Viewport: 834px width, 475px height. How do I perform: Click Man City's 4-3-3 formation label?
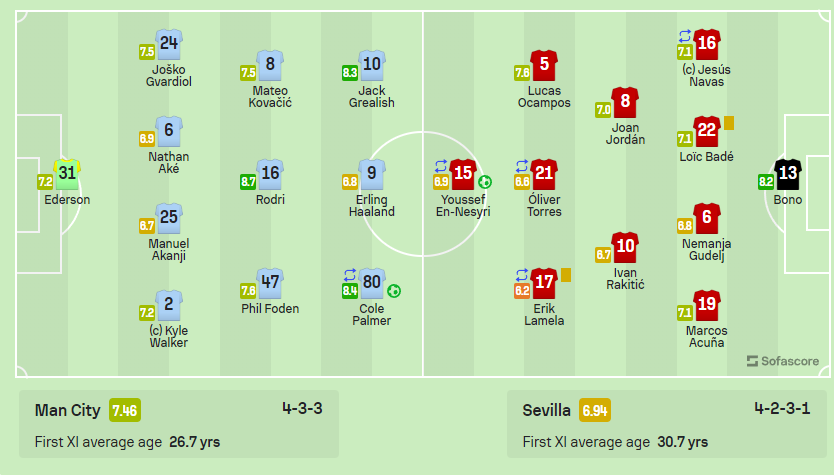pyautogui.click(x=301, y=408)
